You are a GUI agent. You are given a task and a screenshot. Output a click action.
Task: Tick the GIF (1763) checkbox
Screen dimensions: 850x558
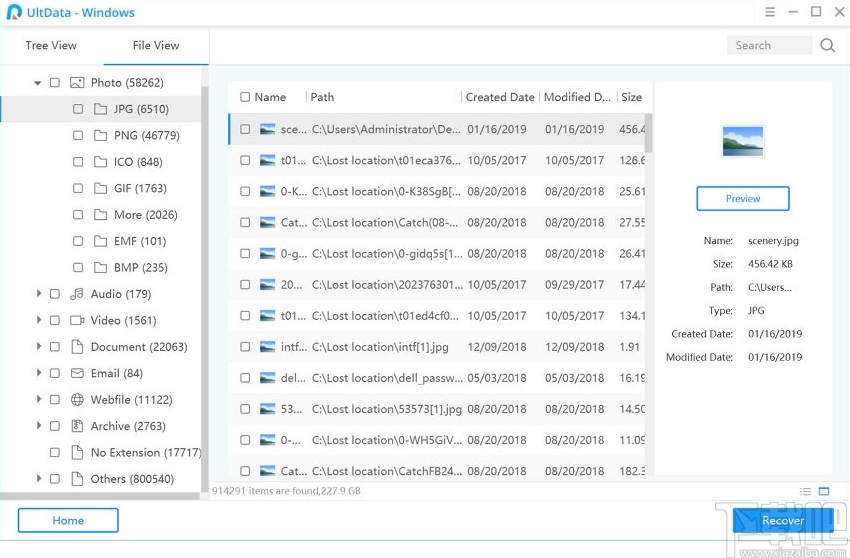78,188
